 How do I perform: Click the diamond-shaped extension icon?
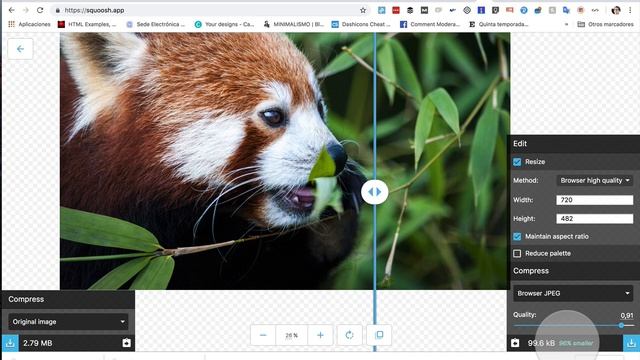point(467,10)
